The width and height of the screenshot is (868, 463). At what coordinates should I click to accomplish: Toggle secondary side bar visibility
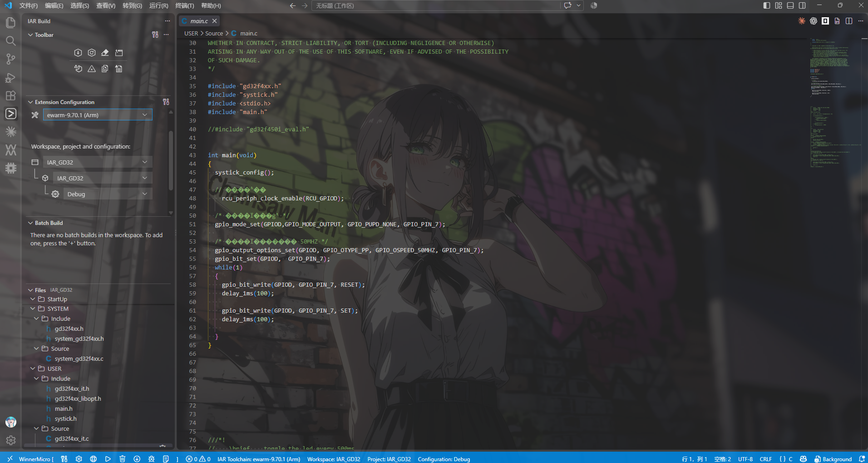pos(802,5)
